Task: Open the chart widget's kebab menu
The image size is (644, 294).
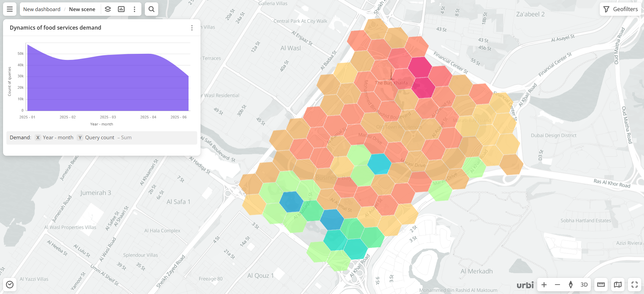Action: pos(192,28)
